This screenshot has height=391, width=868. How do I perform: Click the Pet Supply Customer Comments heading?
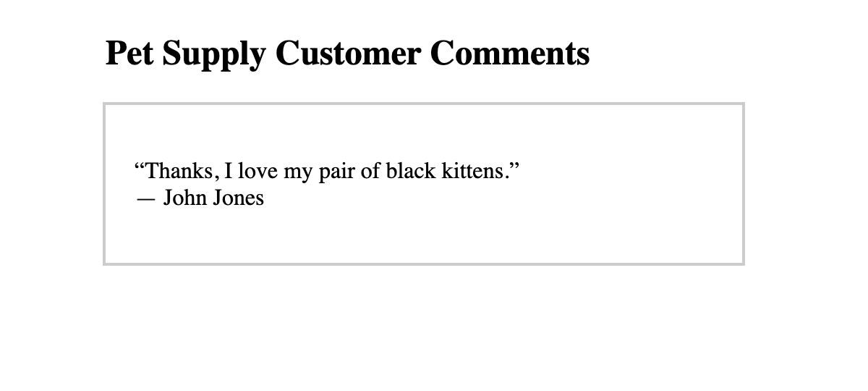(x=347, y=54)
